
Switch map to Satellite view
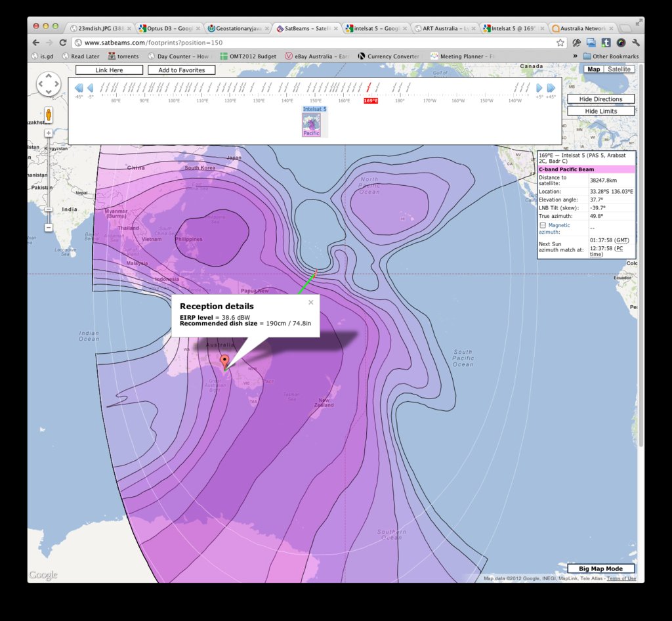(x=619, y=69)
